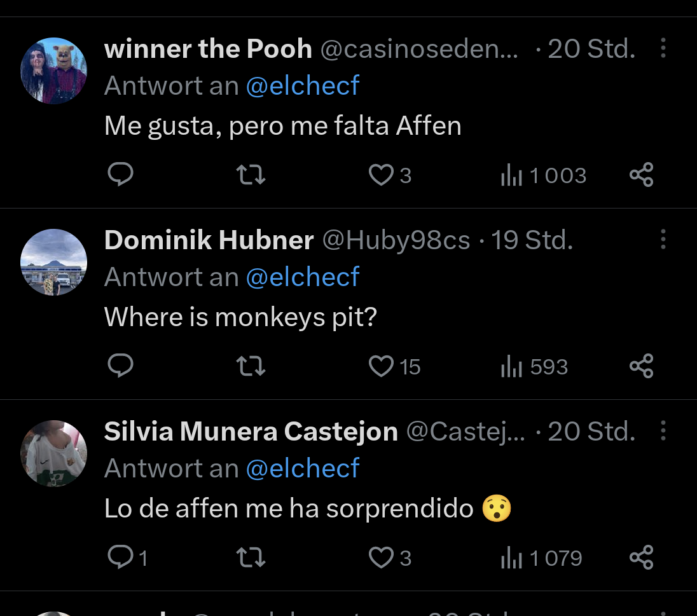Open @Huby98cs profile handle
The width and height of the screenshot is (697, 616).
coord(396,240)
